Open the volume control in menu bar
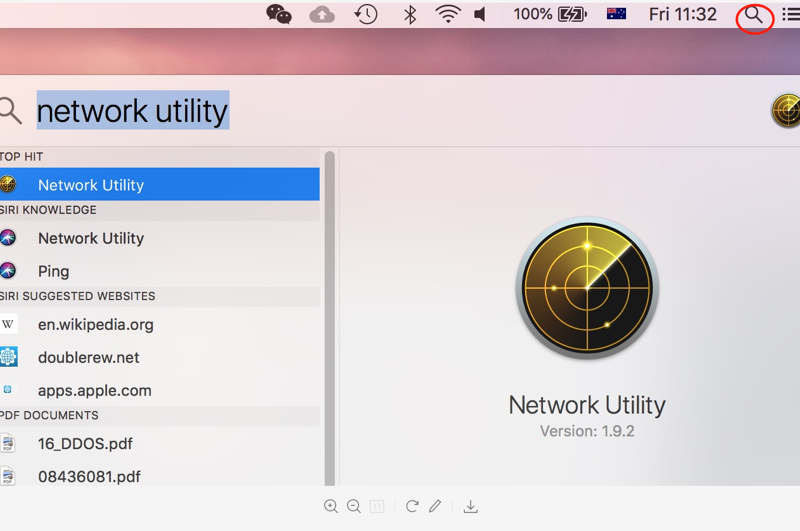This screenshot has height=531, width=800. (x=480, y=14)
